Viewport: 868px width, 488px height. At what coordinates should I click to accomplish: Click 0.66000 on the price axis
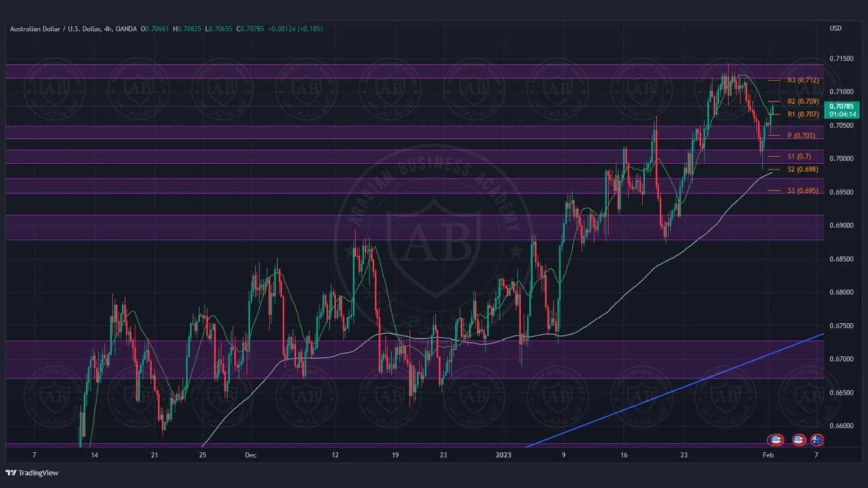(841, 426)
